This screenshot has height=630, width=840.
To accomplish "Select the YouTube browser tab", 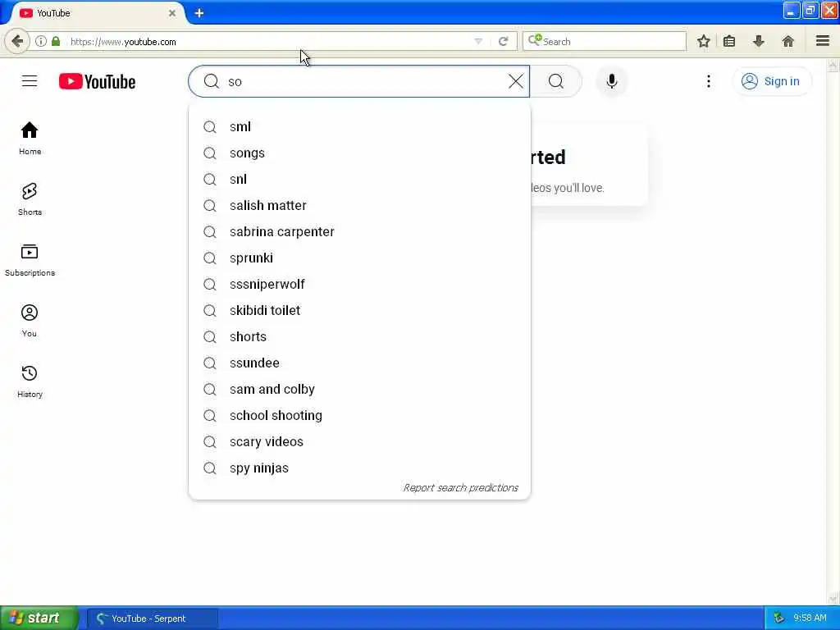I will click(x=98, y=13).
